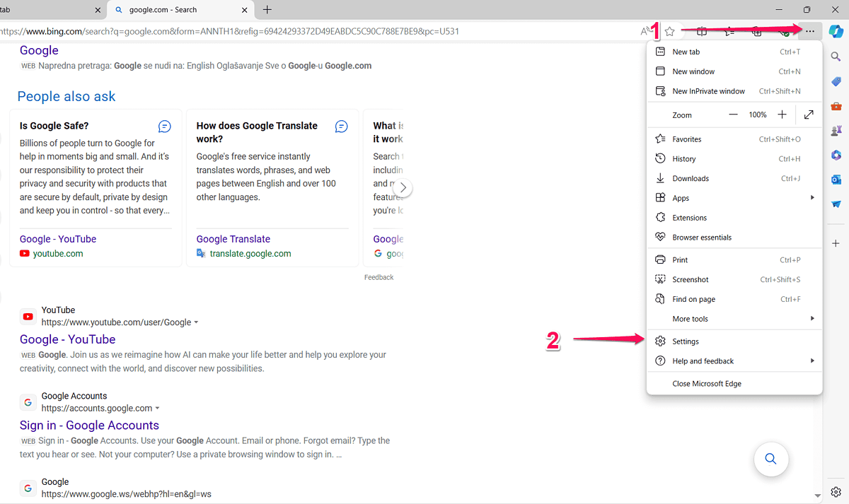
Task: Select Find on page from the menu
Action: tap(734, 300)
